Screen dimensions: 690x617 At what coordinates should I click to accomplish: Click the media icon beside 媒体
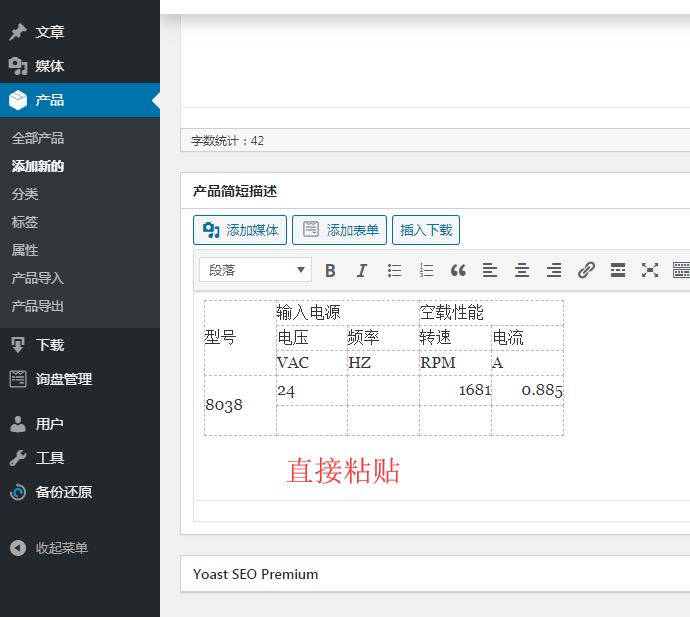tap(18, 66)
